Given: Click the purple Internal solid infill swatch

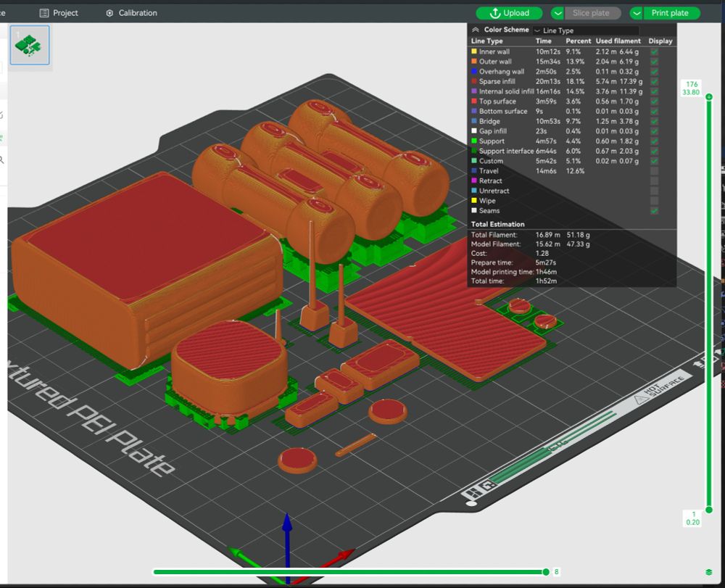Looking at the screenshot, I should pos(474,91).
